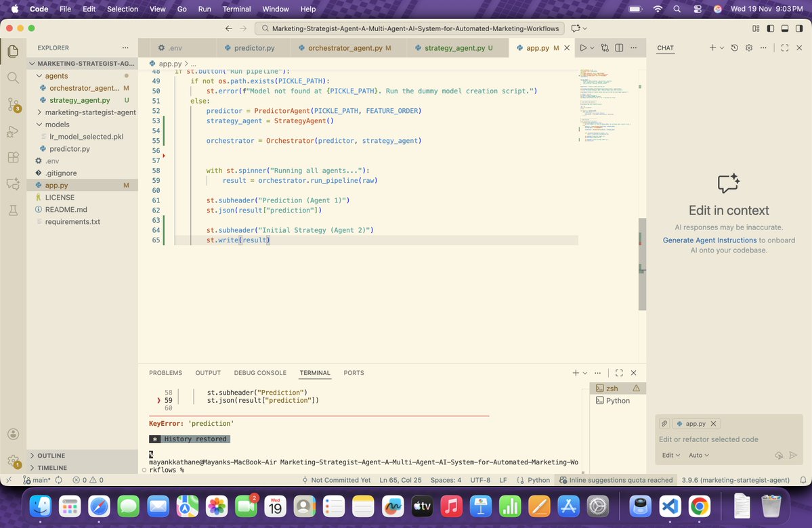This screenshot has height=528, width=812.
Task: Click the chat history icon
Action: [x=733, y=47]
